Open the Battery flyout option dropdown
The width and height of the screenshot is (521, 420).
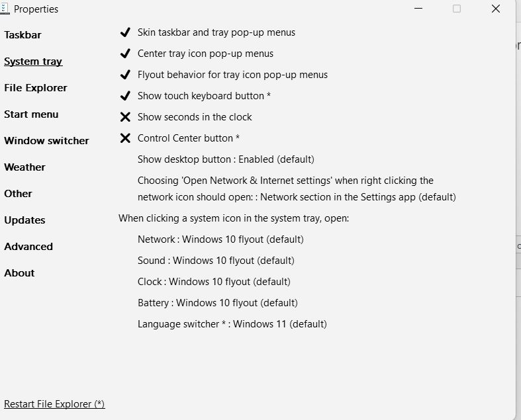pyautogui.click(x=217, y=303)
